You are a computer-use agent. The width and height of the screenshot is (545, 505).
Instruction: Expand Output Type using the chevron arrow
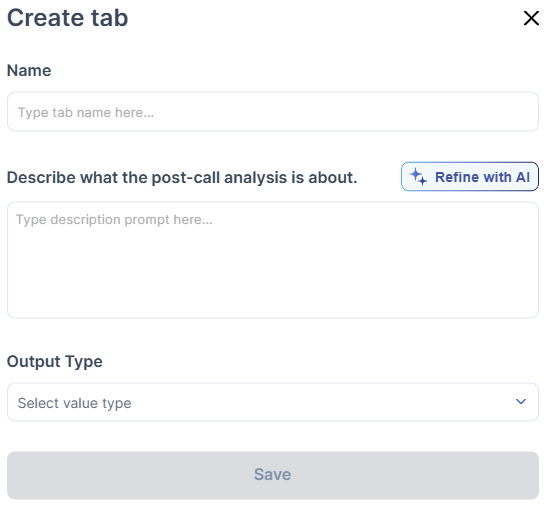coord(521,401)
